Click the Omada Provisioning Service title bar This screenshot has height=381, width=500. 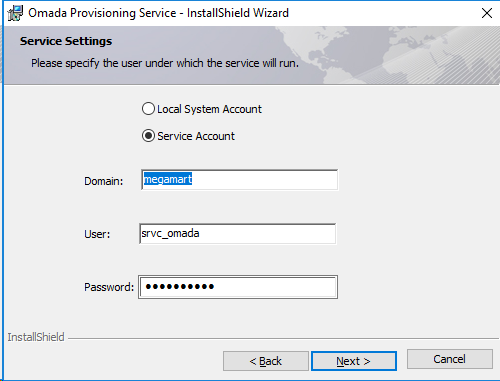click(x=158, y=13)
